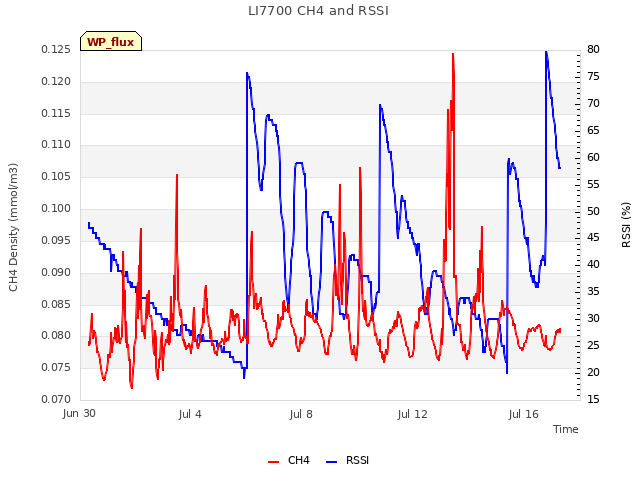This screenshot has height=480, width=640.
Task: Click the 60 right axis value
Action: 593,157
